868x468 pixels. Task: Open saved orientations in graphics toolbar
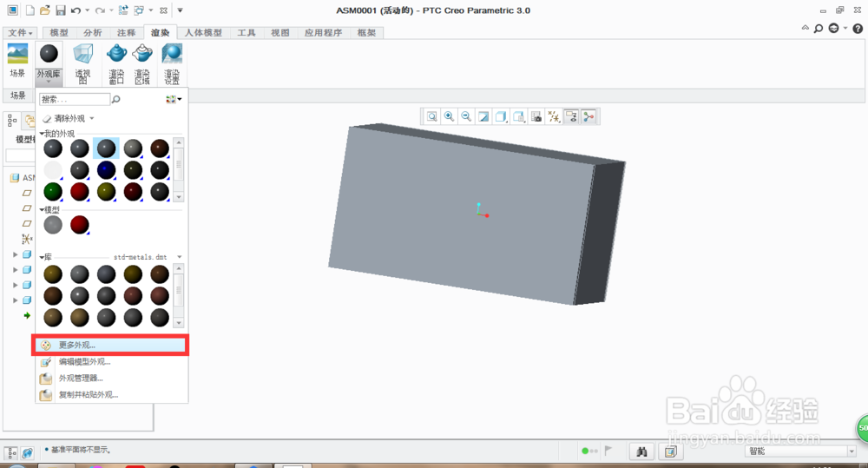[x=519, y=116]
